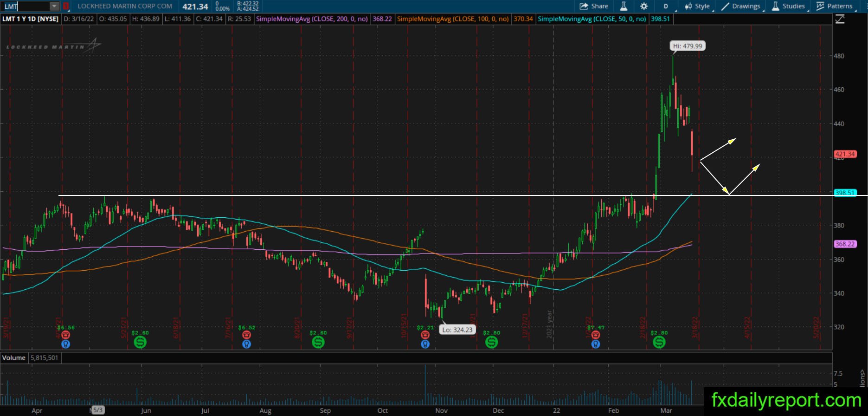Click the O: 435.05 open value
This screenshot has width=868, height=416.
point(113,19)
